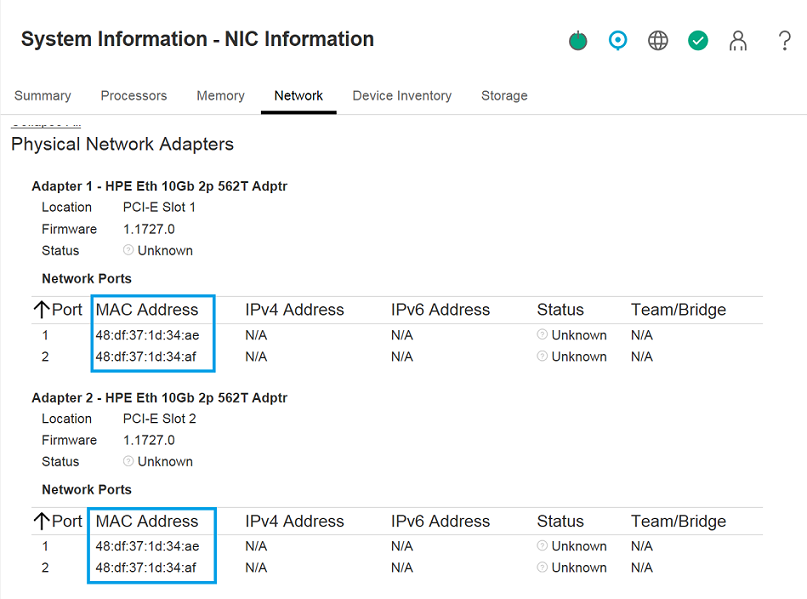This screenshot has height=599, width=807.
Task: Click Adapter 2 port 1 MAC address
Action: (x=147, y=546)
